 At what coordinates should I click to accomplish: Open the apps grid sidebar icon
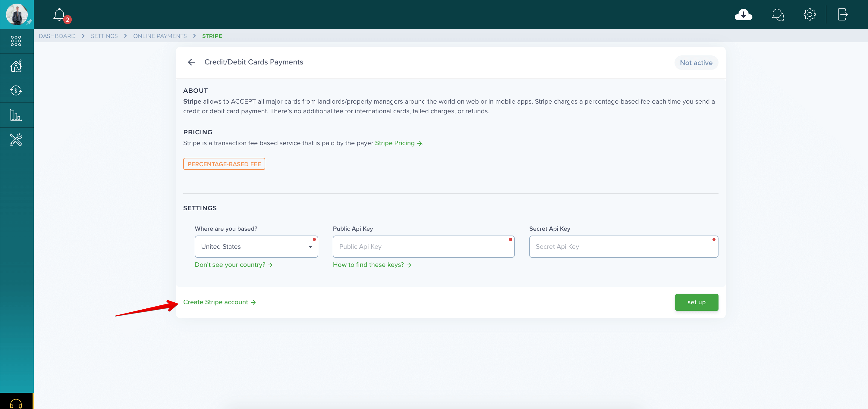pos(16,41)
